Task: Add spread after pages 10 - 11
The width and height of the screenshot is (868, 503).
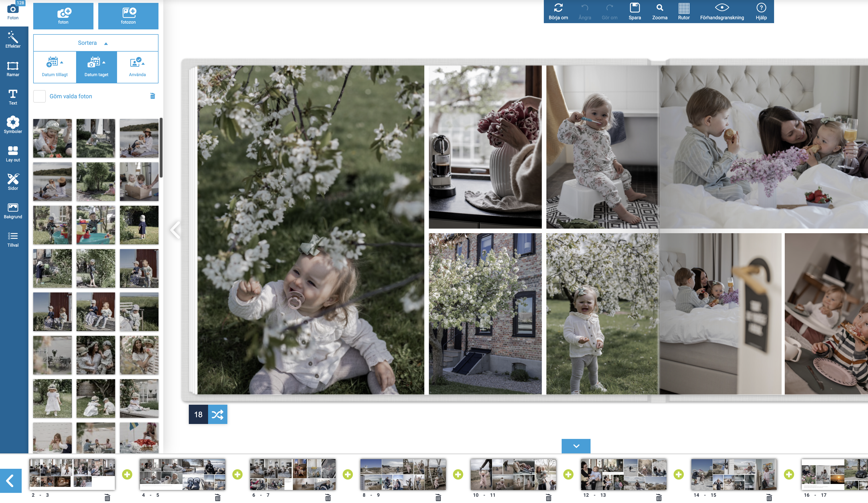Action: pos(568,474)
